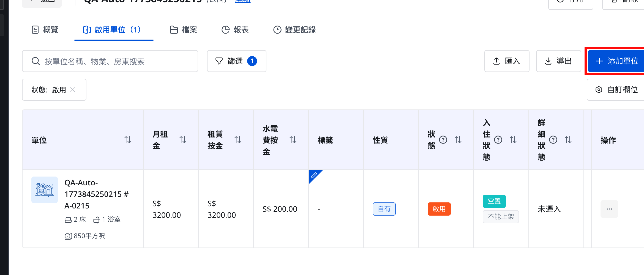Click the 編輯 link near title
This screenshot has height=275, width=644.
[243, 1]
